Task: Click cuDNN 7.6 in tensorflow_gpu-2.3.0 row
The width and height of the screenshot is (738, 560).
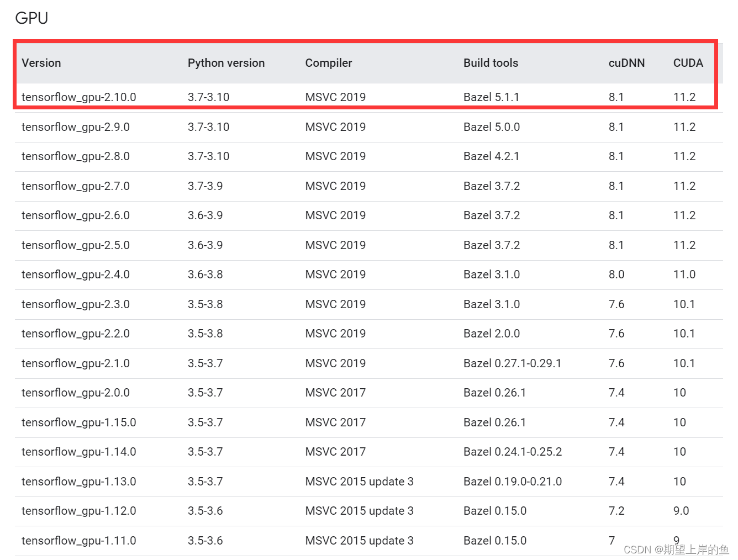Action: tap(616, 304)
